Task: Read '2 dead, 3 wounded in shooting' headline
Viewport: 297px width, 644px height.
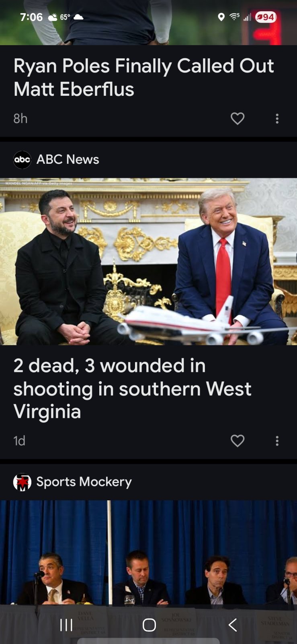Action: pyautogui.click(x=132, y=388)
